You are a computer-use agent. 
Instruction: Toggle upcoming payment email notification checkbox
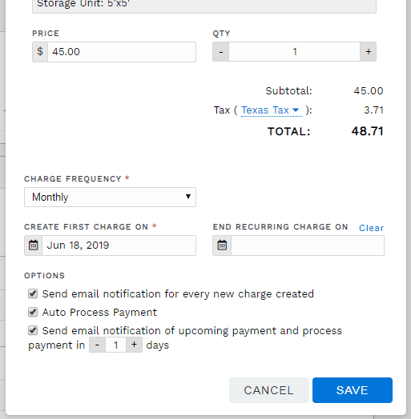(x=33, y=330)
